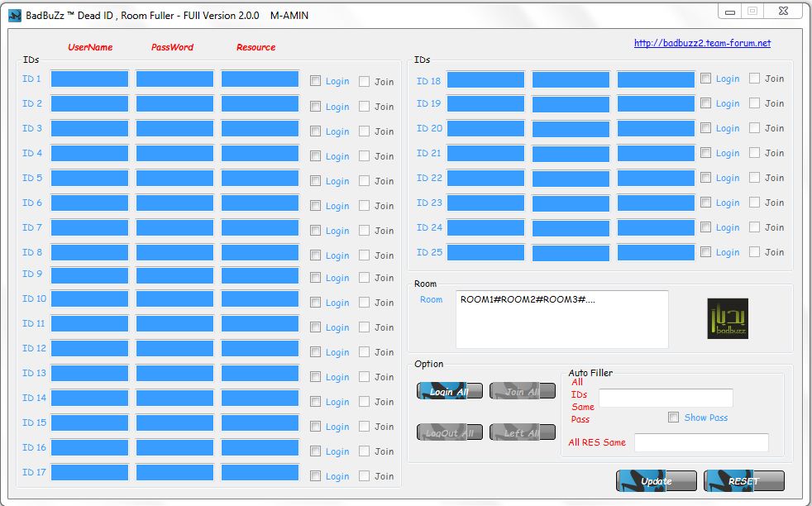Viewport: 812px width, 506px height.
Task: Click the ID 19 password field
Action: pos(571,104)
